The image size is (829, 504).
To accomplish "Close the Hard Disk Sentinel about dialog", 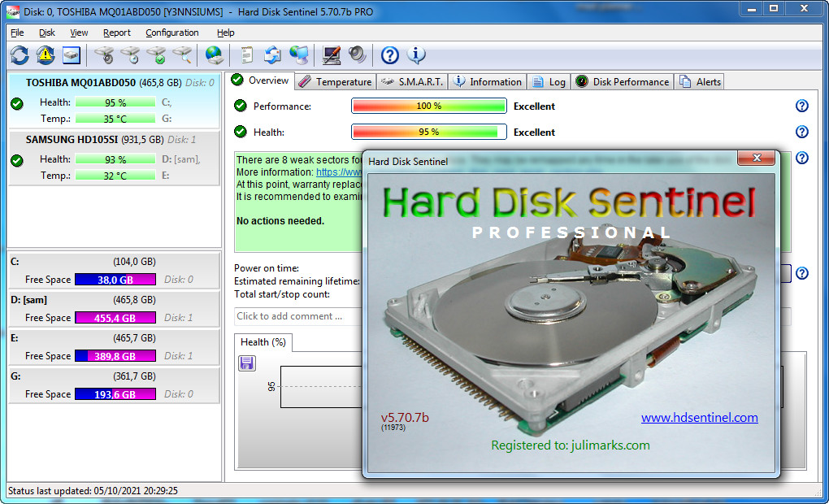I will (757, 158).
